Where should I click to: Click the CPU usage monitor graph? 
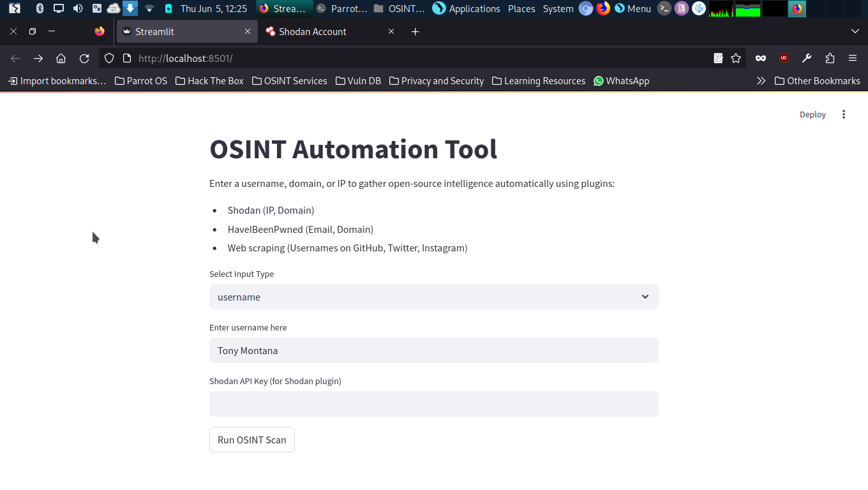pyautogui.click(x=721, y=8)
